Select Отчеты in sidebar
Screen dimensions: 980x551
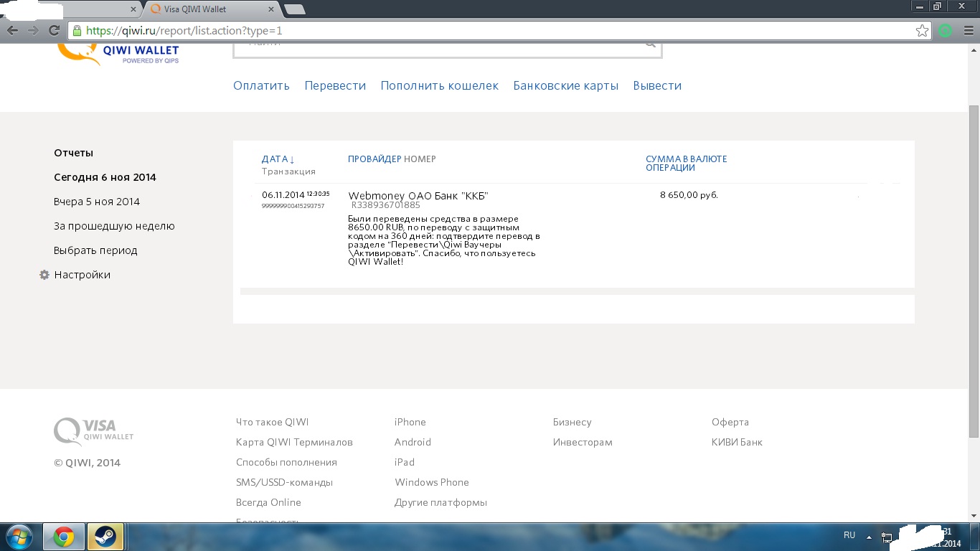click(x=73, y=153)
